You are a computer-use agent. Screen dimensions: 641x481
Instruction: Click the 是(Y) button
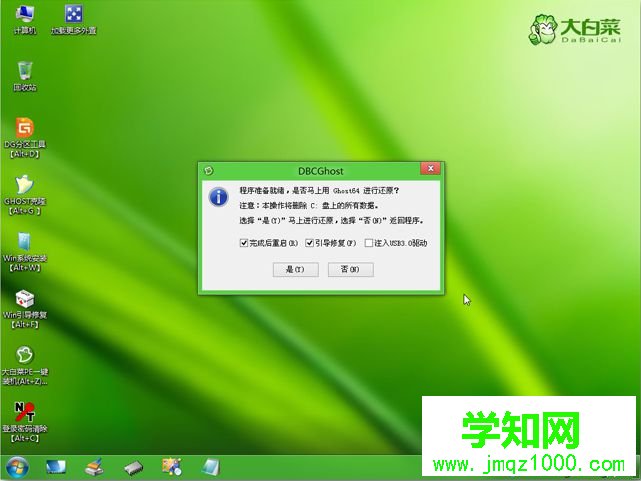[x=296, y=269]
